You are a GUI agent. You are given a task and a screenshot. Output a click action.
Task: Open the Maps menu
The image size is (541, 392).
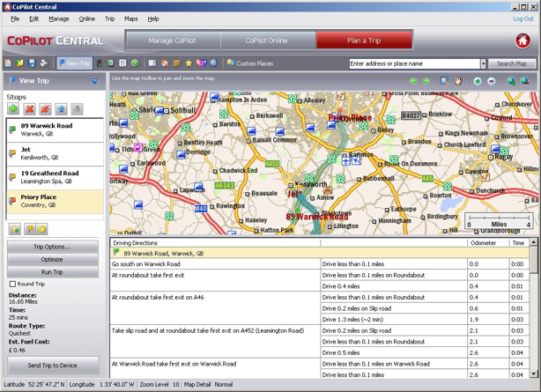(x=130, y=18)
